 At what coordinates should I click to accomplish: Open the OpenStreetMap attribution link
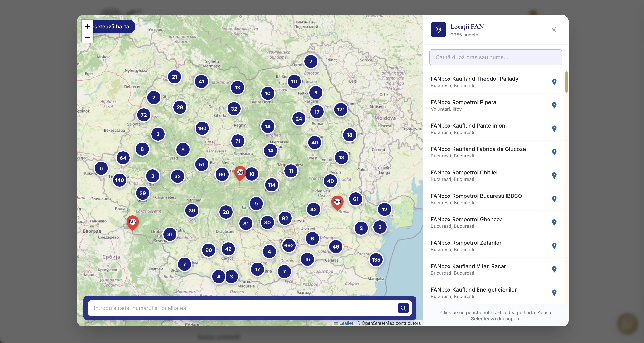tap(391, 323)
